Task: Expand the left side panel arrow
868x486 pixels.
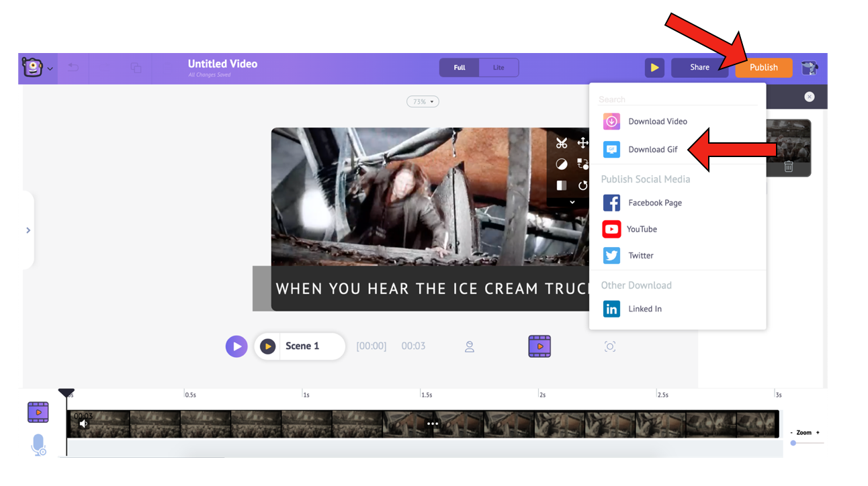Action: click(28, 230)
